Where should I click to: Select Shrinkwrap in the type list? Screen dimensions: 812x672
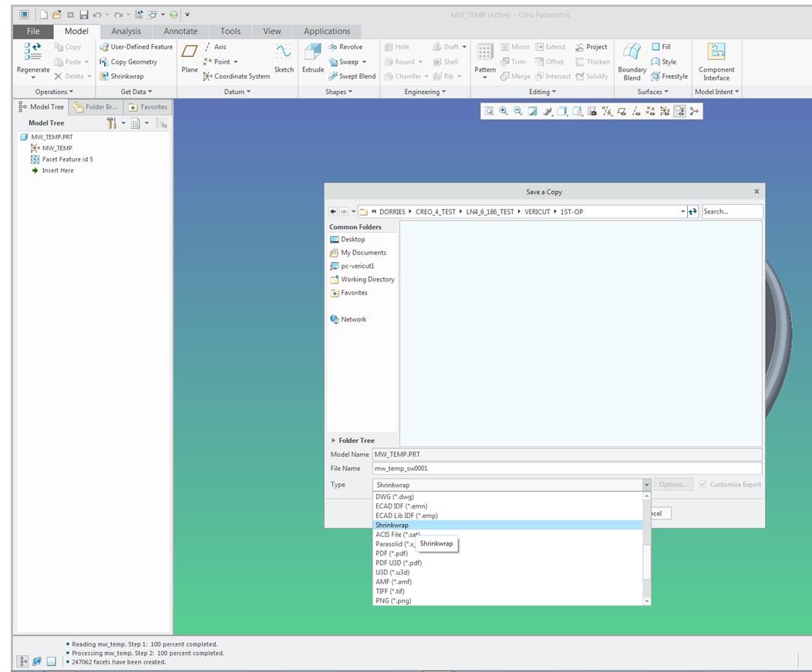click(x=507, y=525)
